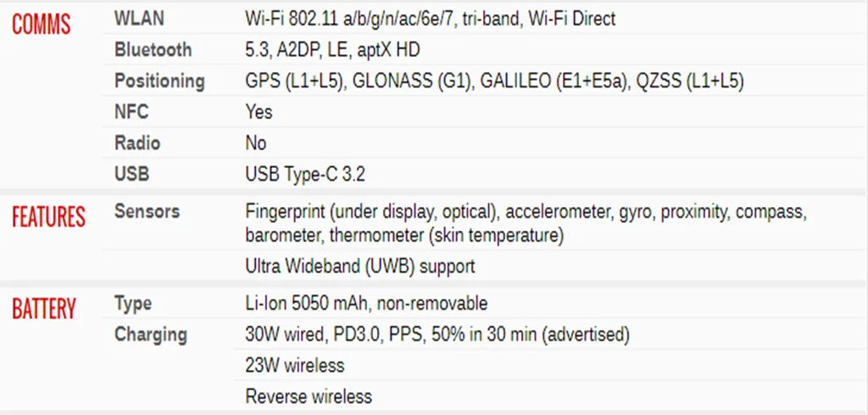Click the COMMS section heading
The image size is (868, 415).
(41, 23)
